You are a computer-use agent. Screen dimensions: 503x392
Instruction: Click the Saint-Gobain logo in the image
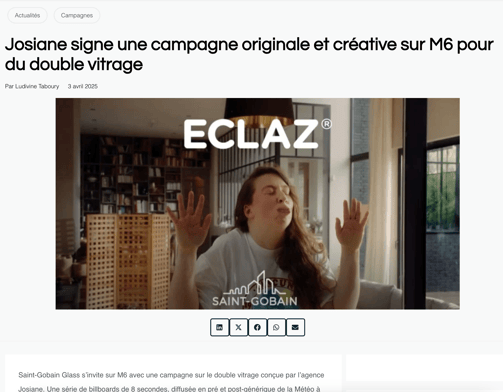tap(255, 289)
